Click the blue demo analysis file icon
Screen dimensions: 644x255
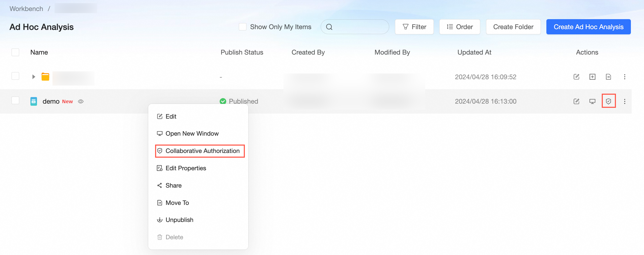pyautogui.click(x=34, y=101)
